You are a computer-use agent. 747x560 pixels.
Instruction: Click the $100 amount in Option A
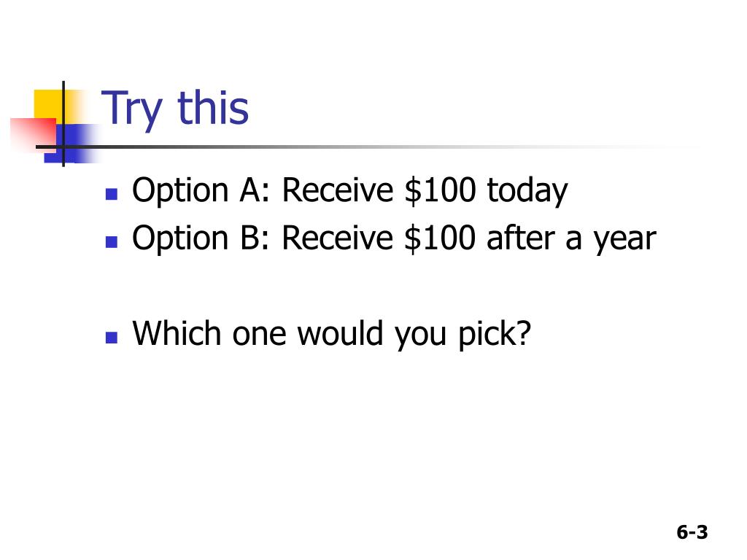pyautogui.click(x=440, y=190)
